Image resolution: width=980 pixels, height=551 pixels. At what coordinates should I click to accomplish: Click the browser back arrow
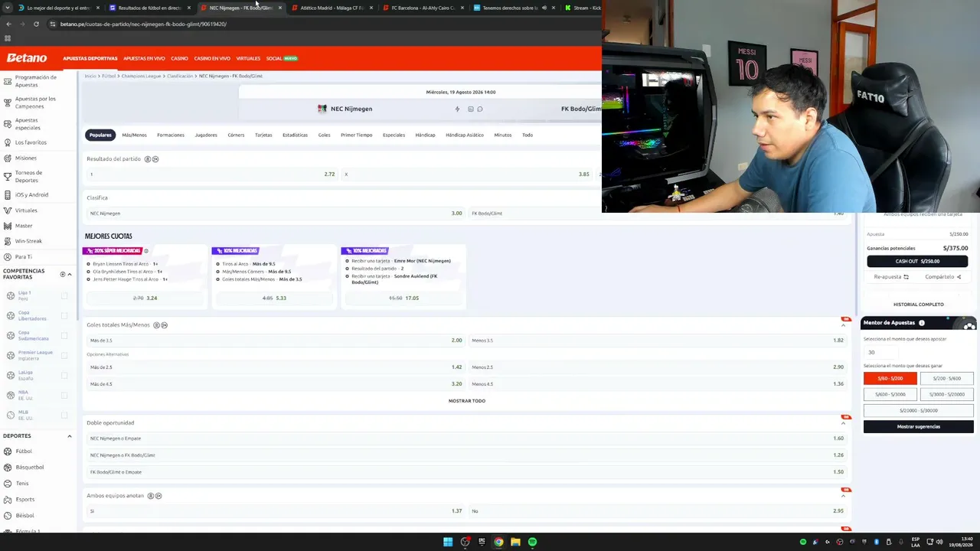8,24
